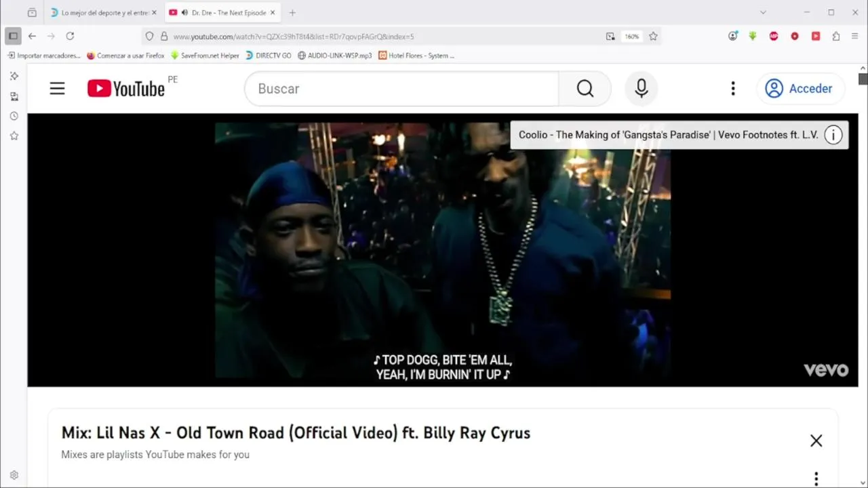The image size is (868, 488).
Task: Switch to the 'Lo mejor del deporte' tab
Action: click(x=104, y=12)
